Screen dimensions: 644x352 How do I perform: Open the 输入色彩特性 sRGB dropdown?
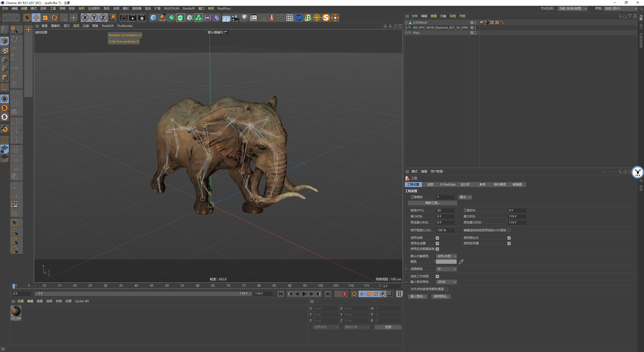tap(446, 282)
